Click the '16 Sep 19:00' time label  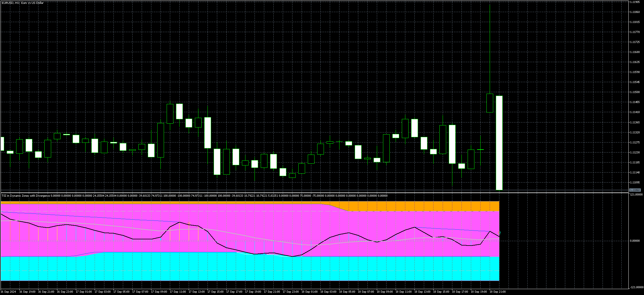[x=27, y=292]
